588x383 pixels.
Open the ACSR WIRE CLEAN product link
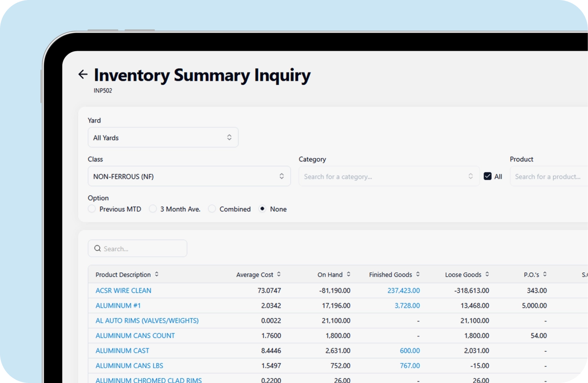tap(123, 290)
